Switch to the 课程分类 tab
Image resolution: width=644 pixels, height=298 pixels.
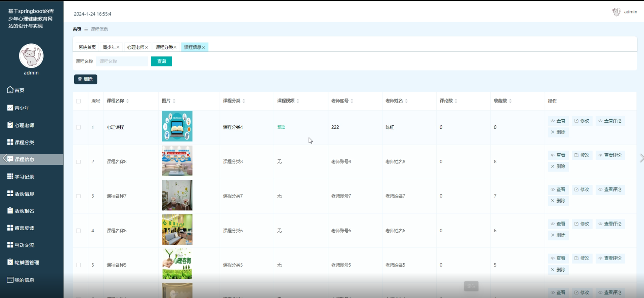(x=164, y=48)
